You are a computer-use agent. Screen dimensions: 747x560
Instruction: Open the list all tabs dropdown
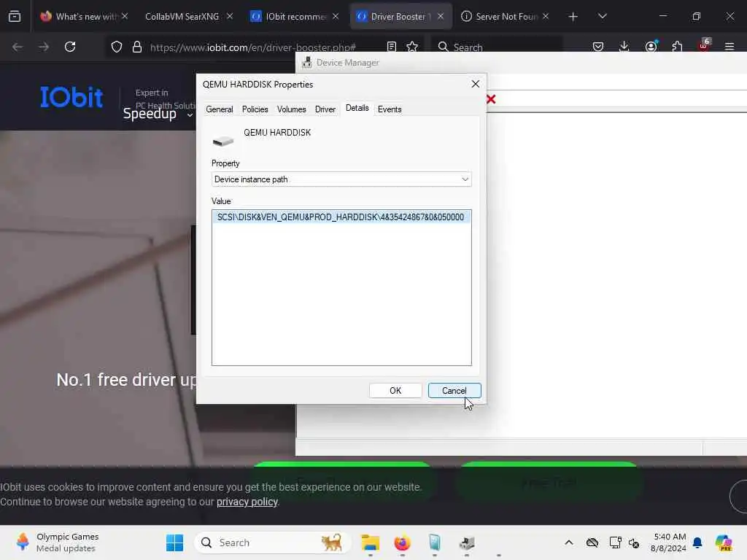point(602,16)
